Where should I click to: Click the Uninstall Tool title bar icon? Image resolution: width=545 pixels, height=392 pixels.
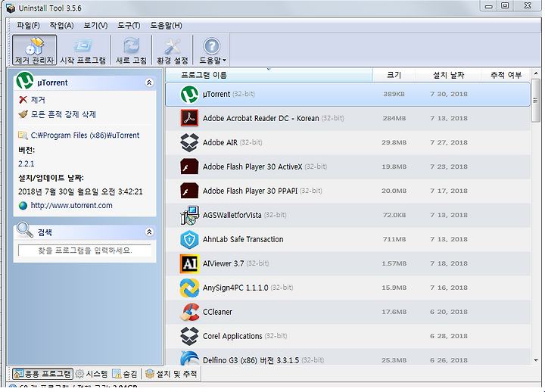pos(11,8)
